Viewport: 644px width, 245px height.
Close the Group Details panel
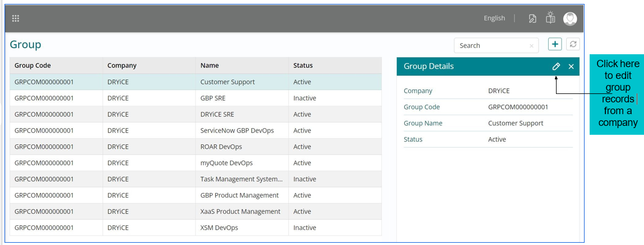point(571,67)
